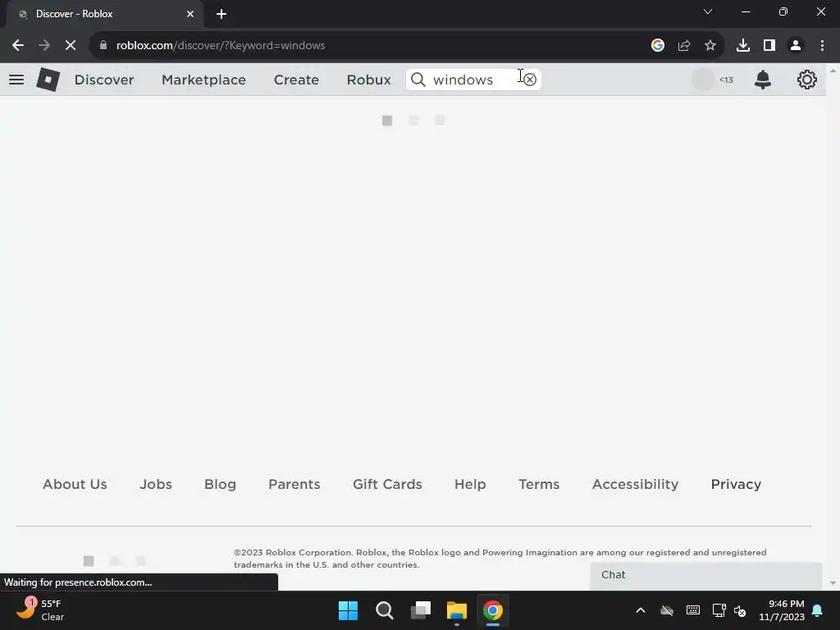
Task: Open the Roblox settings gear
Action: pos(807,80)
